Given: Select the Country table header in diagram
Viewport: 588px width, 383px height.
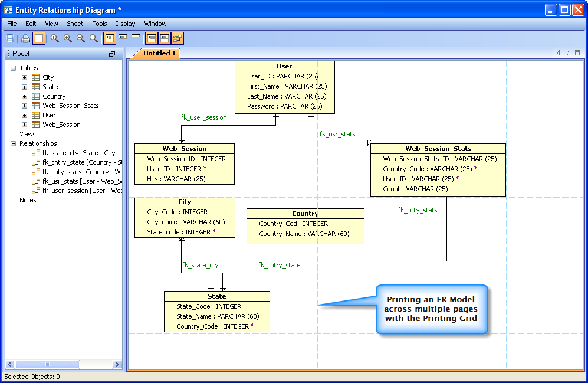Looking at the screenshot, I should 306,214.
